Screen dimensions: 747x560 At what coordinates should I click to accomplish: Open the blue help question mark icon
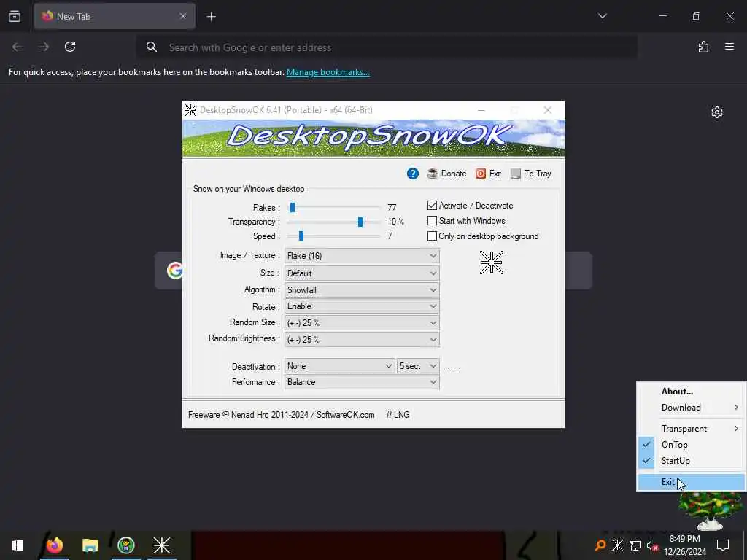coord(413,174)
